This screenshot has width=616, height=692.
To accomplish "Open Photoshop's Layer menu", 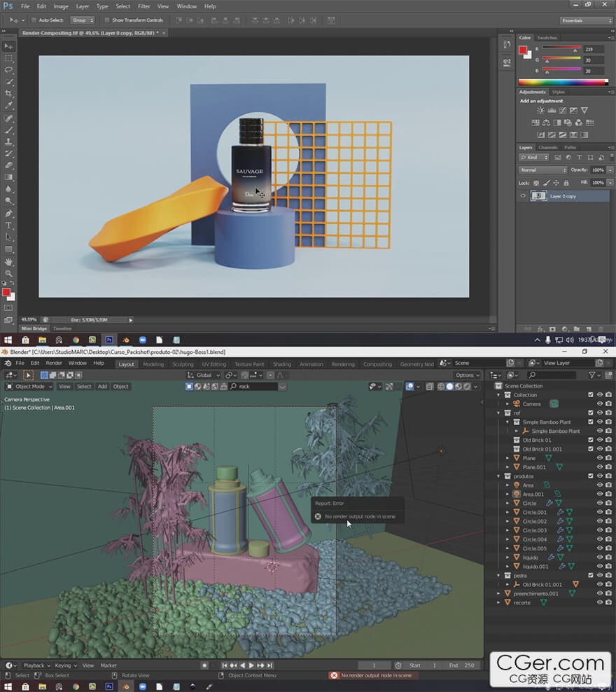I will (x=82, y=6).
